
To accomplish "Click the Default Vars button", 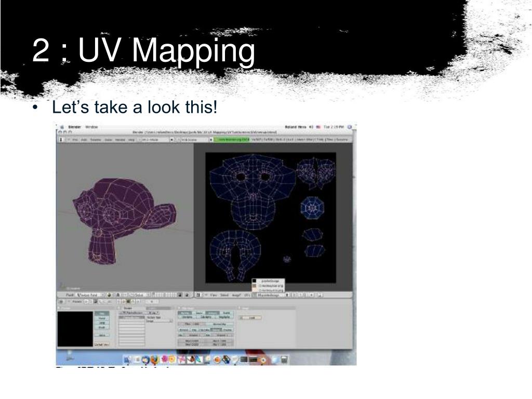I will 101,345.
